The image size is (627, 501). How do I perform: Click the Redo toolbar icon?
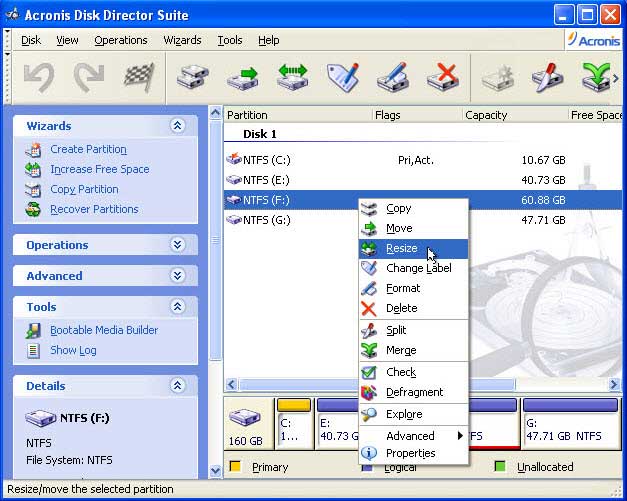(89, 77)
